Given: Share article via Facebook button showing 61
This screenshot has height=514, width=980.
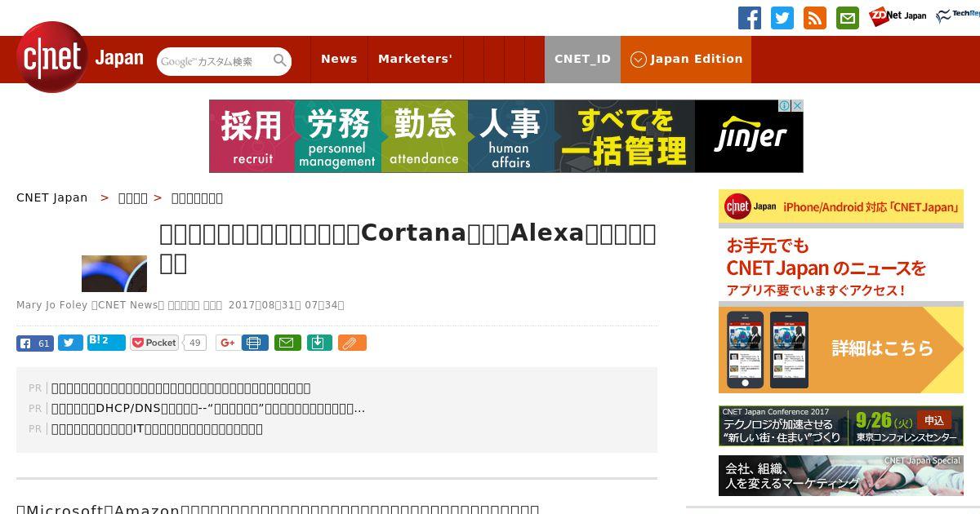Looking at the screenshot, I should coord(35,343).
